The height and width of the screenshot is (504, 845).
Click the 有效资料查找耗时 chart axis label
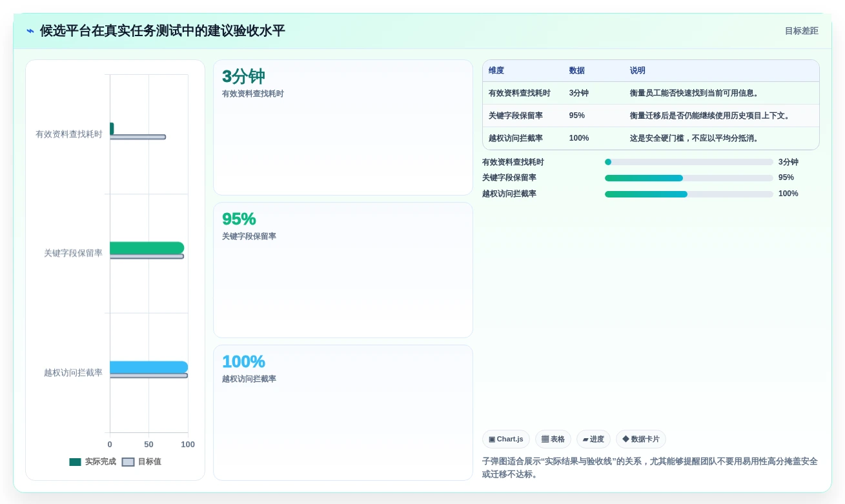(x=69, y=134)
